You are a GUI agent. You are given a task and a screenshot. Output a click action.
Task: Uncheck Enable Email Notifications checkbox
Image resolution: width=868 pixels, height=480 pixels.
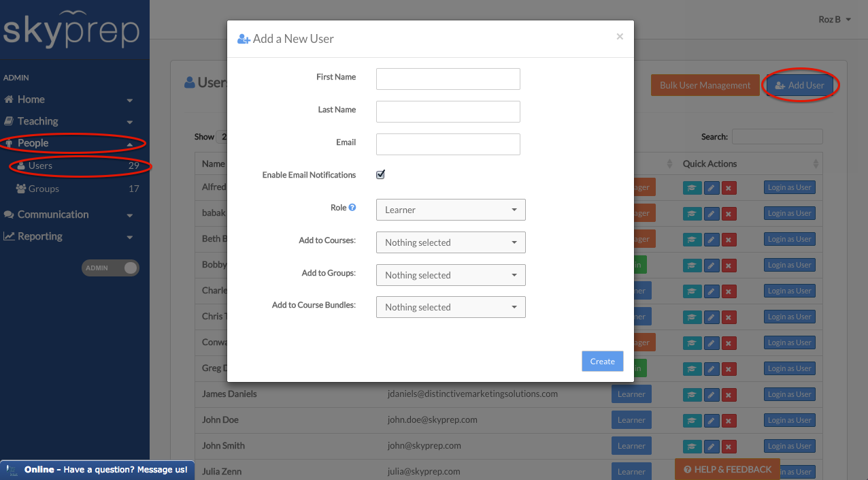point(381,175)
